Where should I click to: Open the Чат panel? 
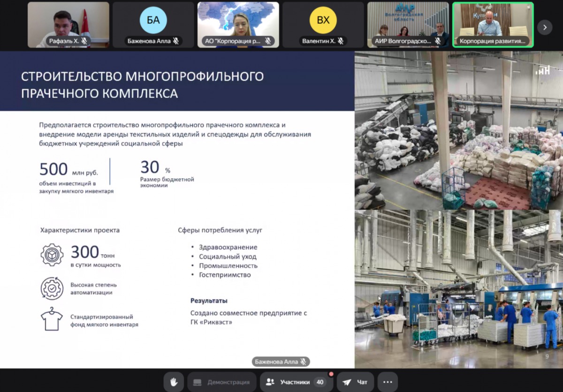pos(355,382)
